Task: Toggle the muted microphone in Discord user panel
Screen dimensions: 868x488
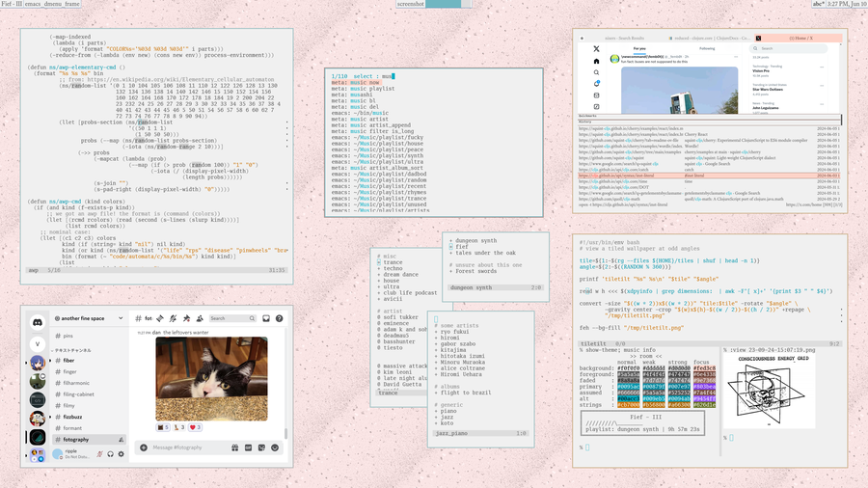Action: 99,454
